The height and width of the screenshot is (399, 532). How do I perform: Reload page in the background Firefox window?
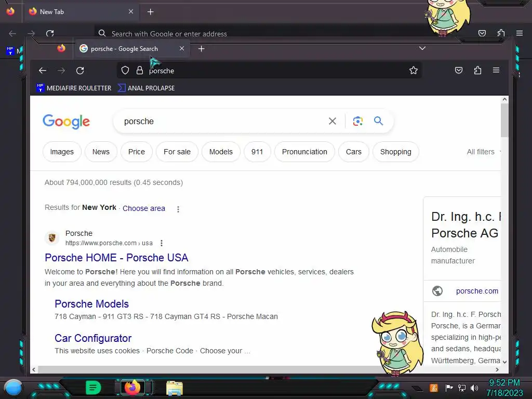click(50, 33)
